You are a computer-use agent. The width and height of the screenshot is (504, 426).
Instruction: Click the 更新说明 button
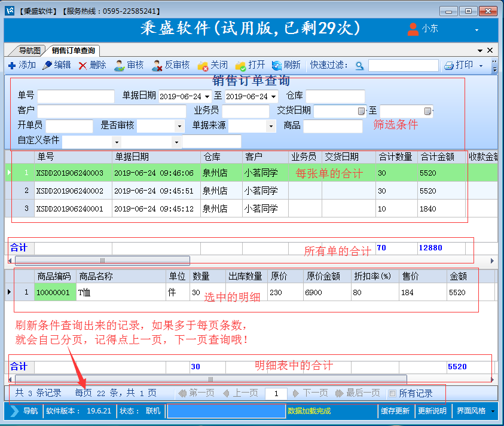[x=432, y=411]
